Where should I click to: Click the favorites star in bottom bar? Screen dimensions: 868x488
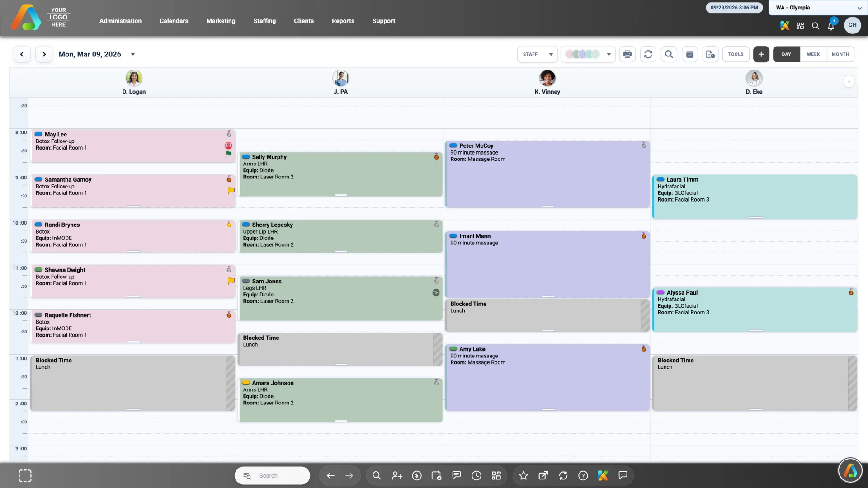tap(524, 475)
